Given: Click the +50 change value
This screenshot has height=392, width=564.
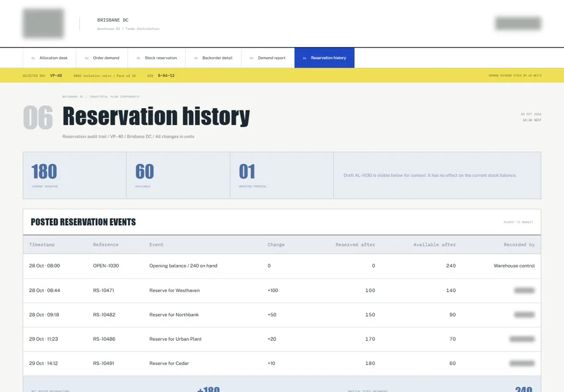Looking at the screenshot, I should click(x=272, y=314).
